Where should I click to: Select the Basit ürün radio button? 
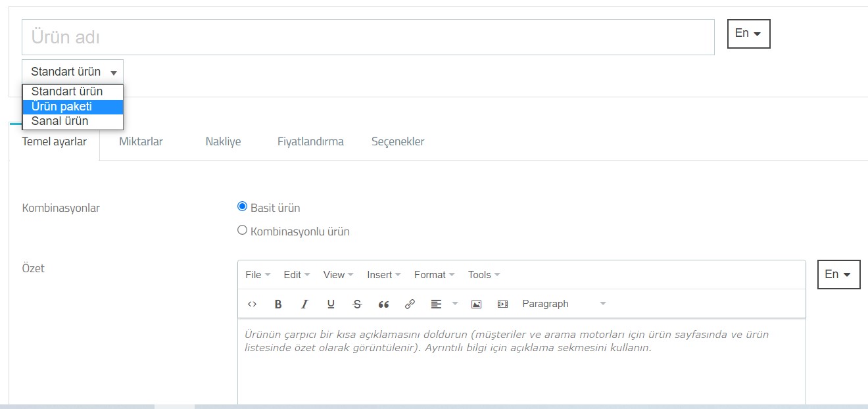point(242,207)
